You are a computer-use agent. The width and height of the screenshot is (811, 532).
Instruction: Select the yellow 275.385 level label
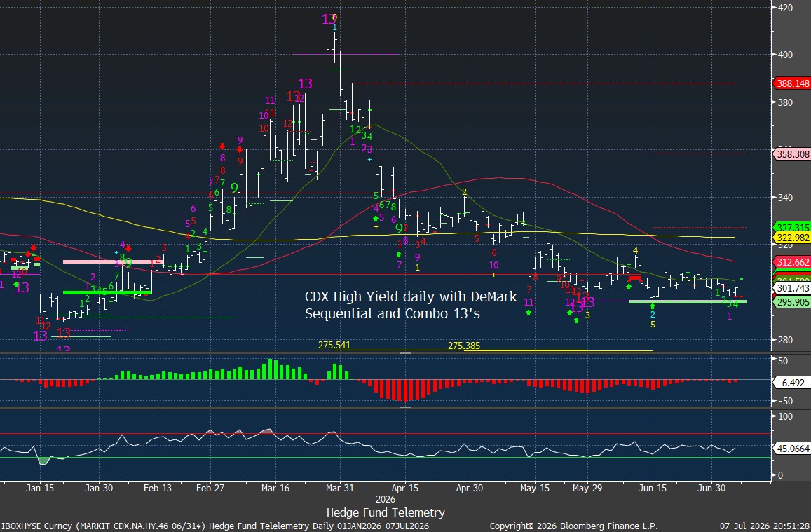pos(464,346)
